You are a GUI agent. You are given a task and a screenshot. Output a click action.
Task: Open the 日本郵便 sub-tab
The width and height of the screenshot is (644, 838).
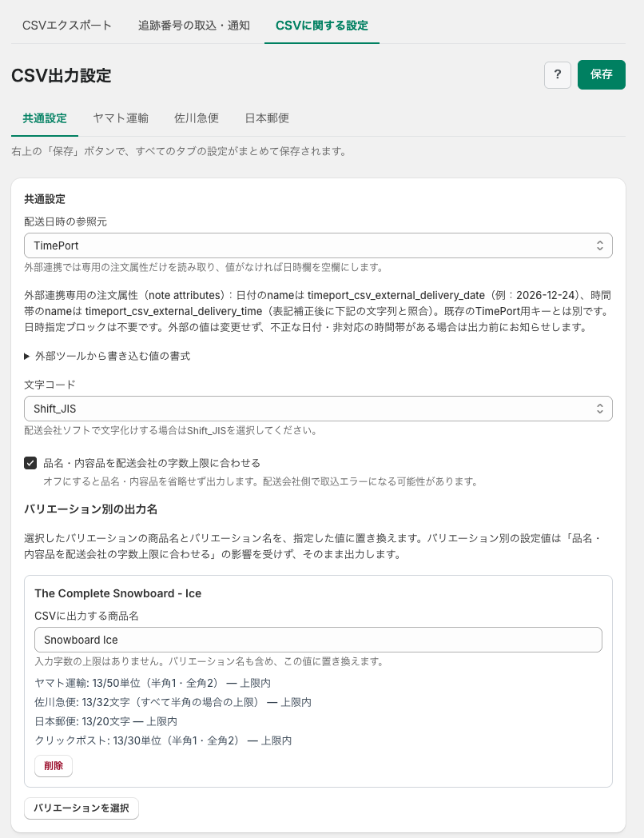(x=267, y=118)
